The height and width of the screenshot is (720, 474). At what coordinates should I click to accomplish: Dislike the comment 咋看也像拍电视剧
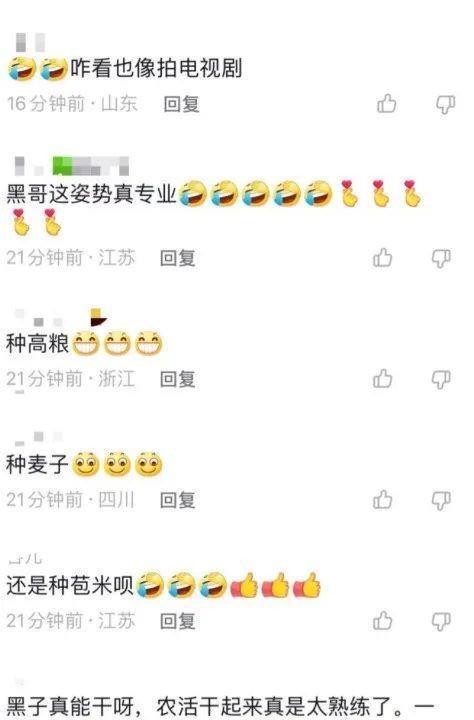445,105
